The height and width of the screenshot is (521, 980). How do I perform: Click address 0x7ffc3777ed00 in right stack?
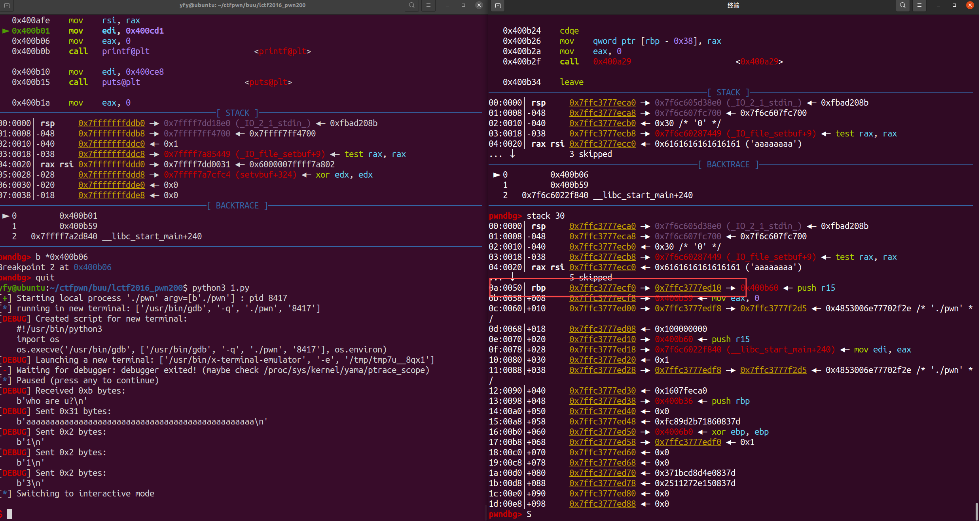[603, 309]
